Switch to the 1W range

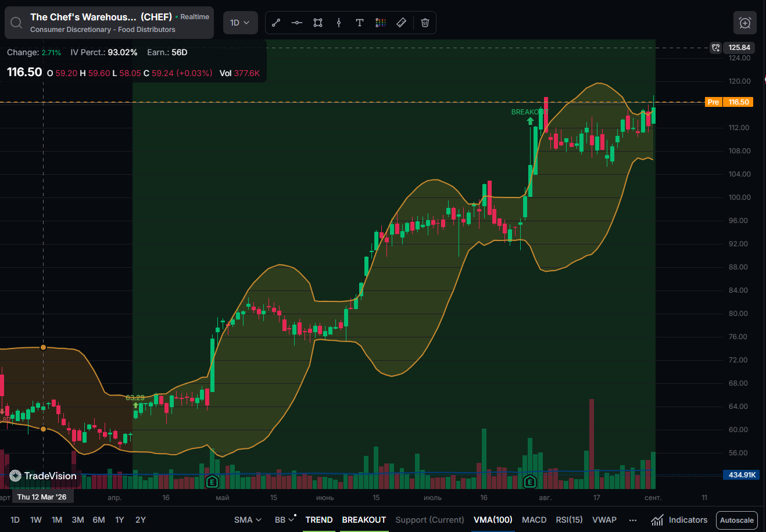[x=36, y=520]
